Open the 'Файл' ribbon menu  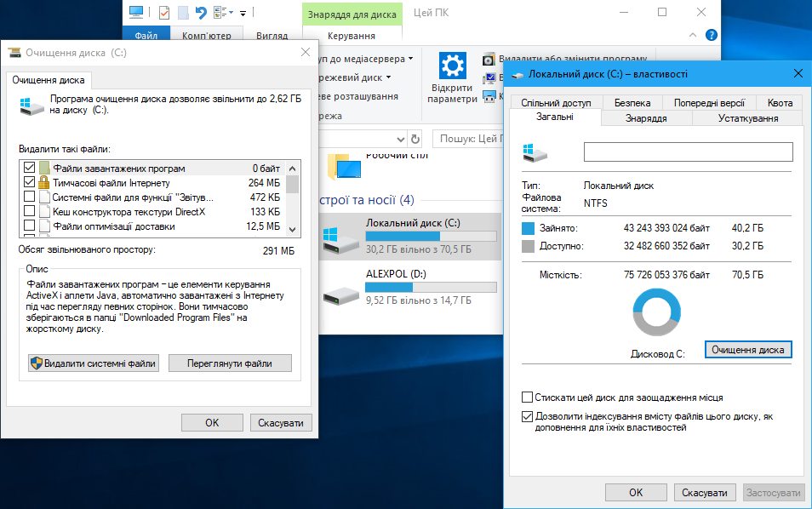146,36
